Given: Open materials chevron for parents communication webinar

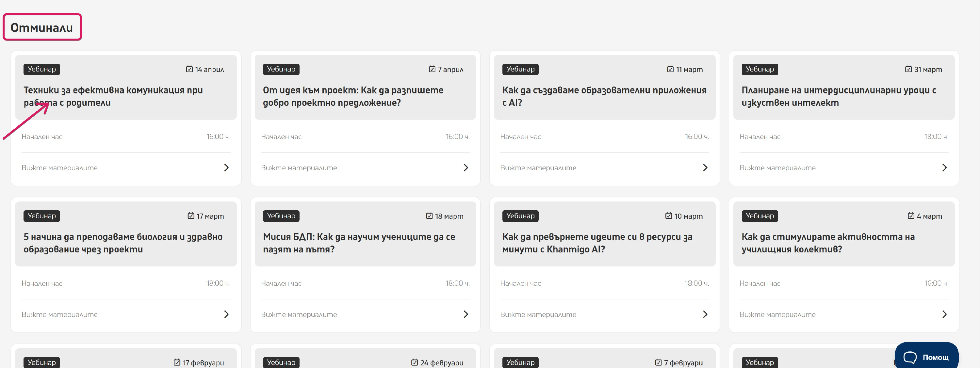Looking at the screenshot, I should coord(226,168).
